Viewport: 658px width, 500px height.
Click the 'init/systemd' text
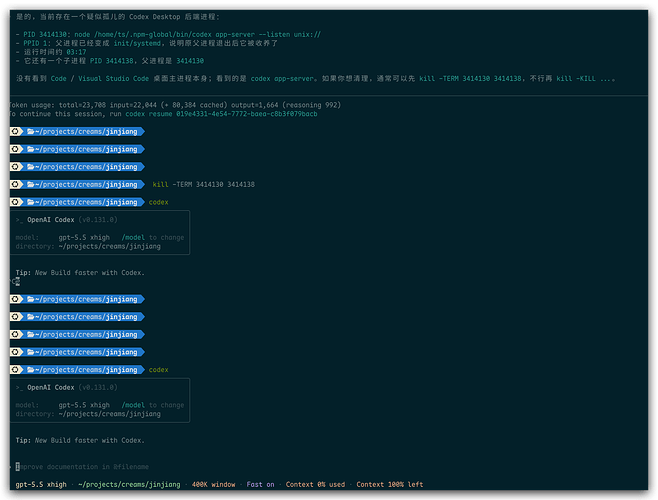pos(137,43)
